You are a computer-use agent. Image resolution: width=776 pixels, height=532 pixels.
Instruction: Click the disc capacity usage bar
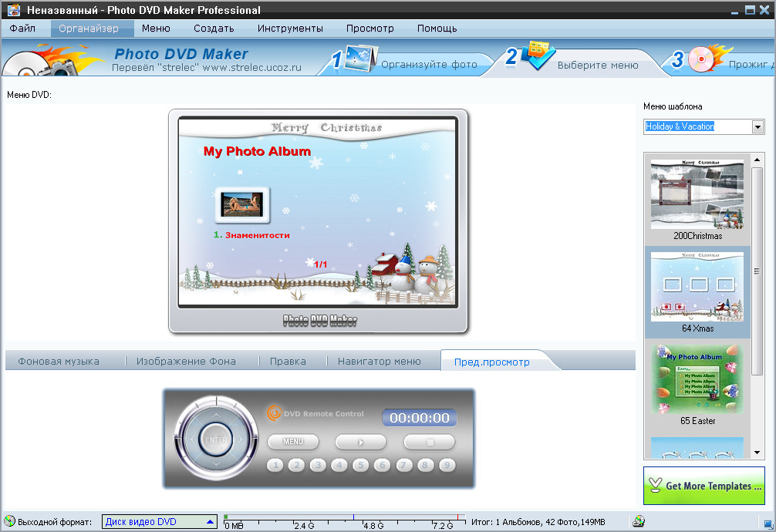click(345, 520)
